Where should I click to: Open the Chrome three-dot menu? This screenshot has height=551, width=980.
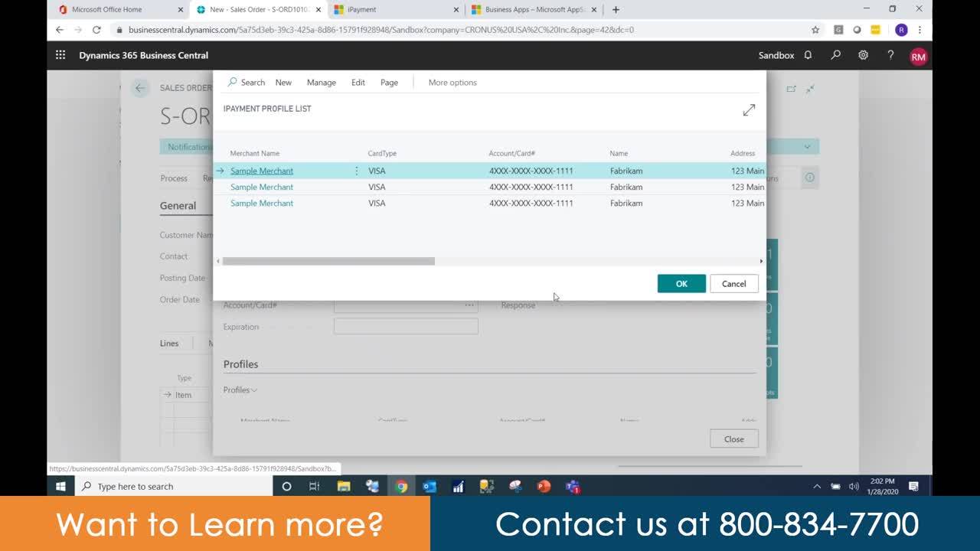[920, 30]
